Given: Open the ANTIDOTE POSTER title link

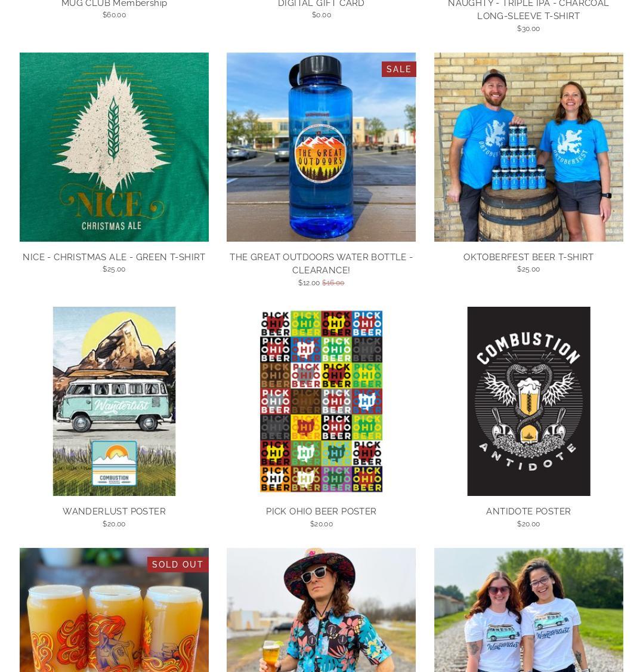Looking at the screenshot, I should pyautogui.click(x=528, y=511).
